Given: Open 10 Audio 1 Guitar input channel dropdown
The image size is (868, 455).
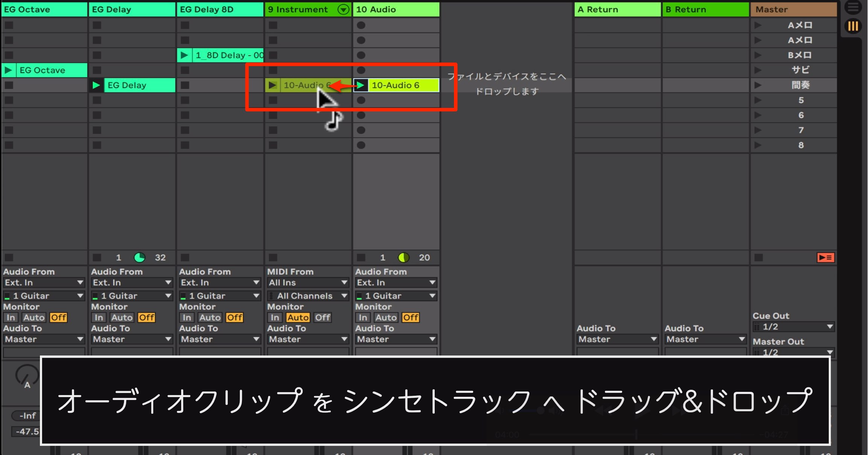Looking at the screenshot, I should click(396, 296).
